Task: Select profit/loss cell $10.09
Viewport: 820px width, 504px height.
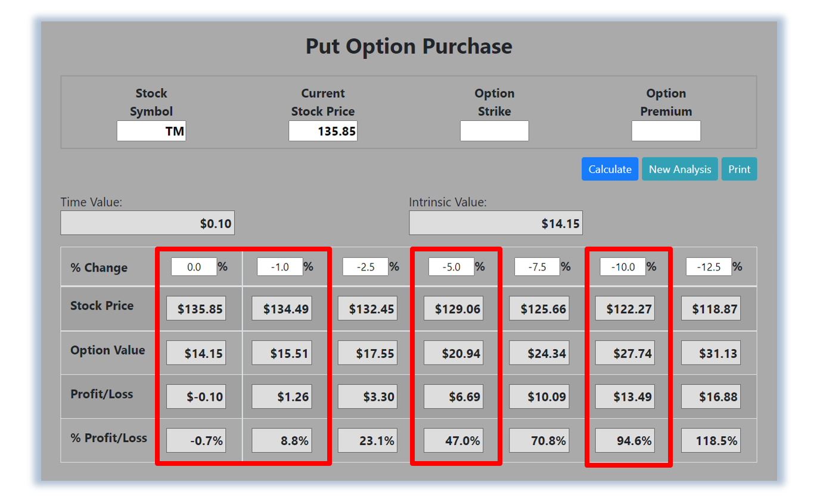Action: click(539, 397)
